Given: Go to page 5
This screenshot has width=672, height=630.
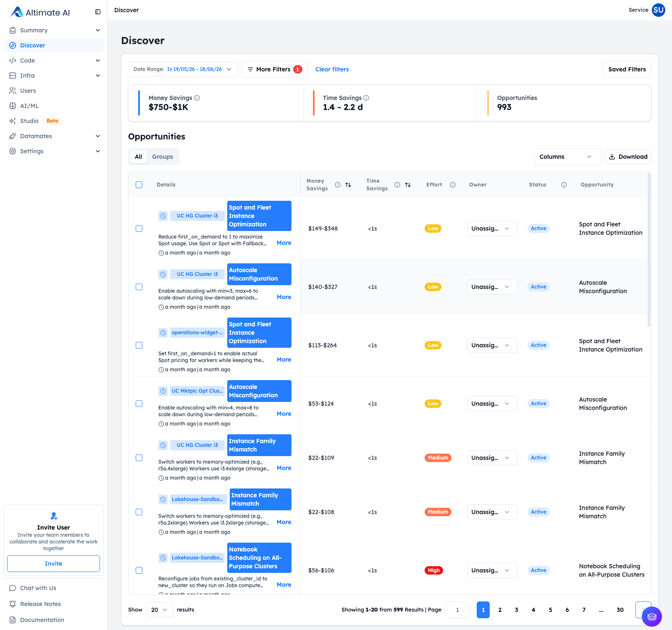Looking at the screenshot, I should pyautogui.click(x=550, y=610).
